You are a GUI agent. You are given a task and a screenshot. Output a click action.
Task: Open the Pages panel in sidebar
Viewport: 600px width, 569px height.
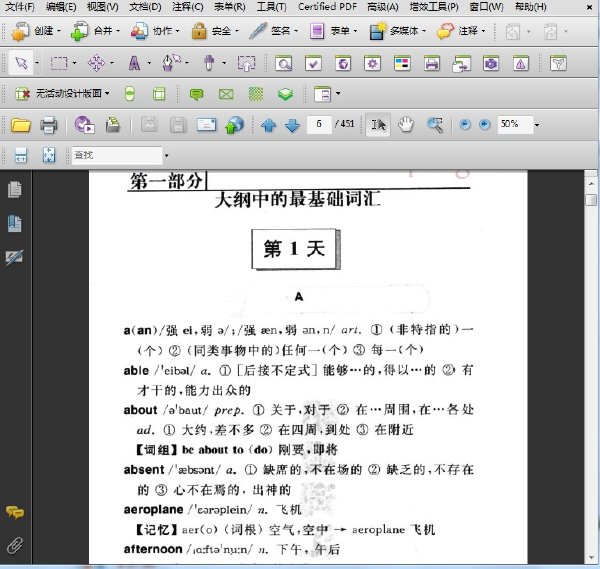[15, 190]
